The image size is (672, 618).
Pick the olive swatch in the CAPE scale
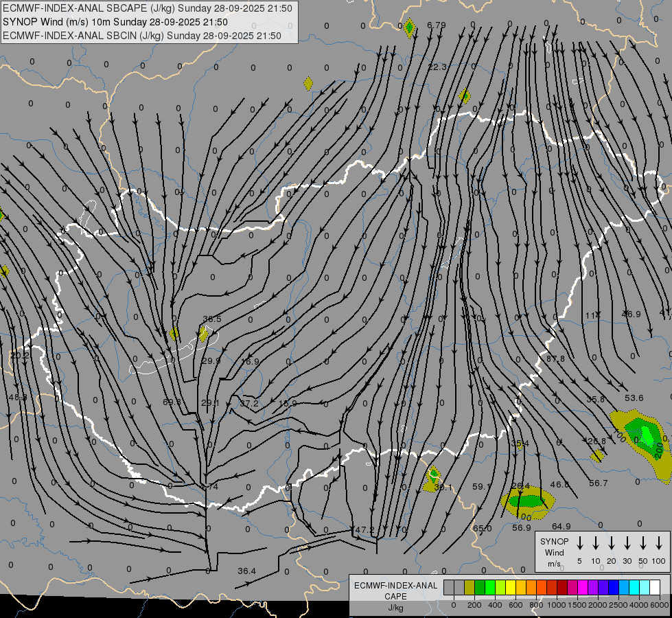(x=470, y=588)
